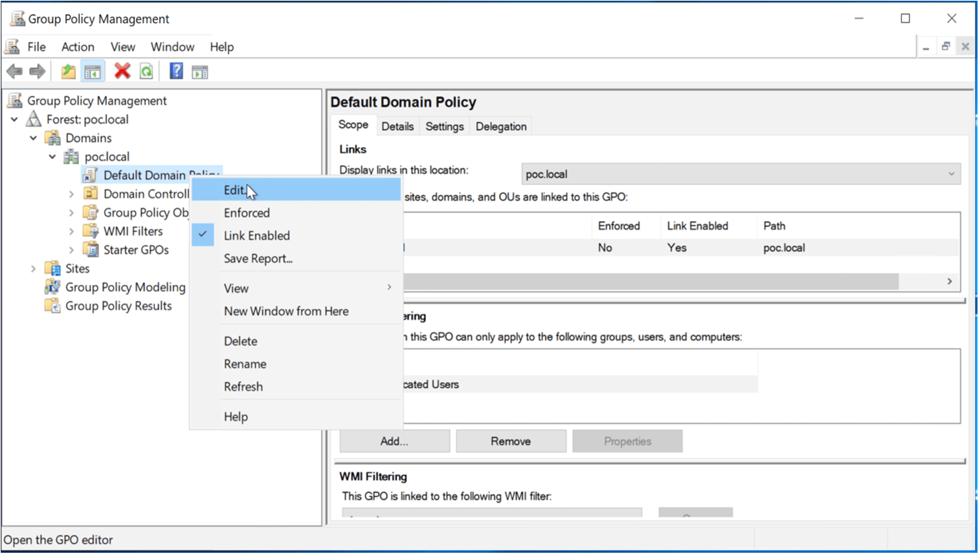Choose Refresh in the context menu
This screenshot has width=980, height=555.
tap(296, 387)
